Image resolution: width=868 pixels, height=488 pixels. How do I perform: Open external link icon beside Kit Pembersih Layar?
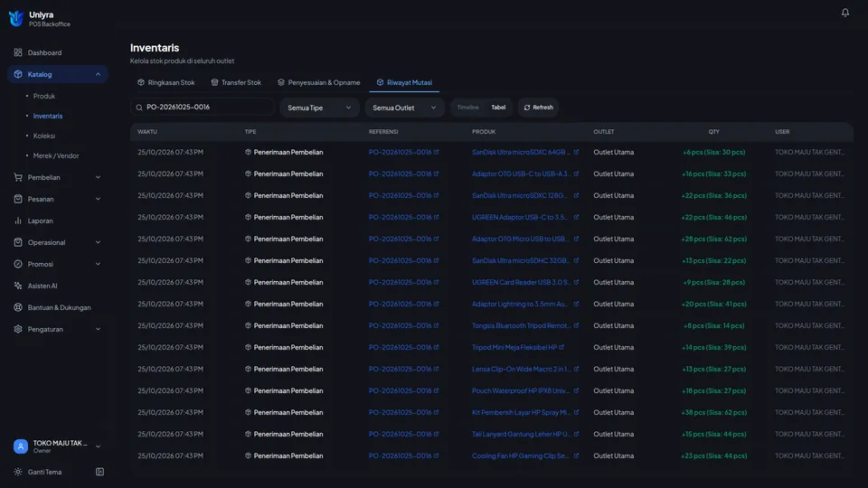576,412
